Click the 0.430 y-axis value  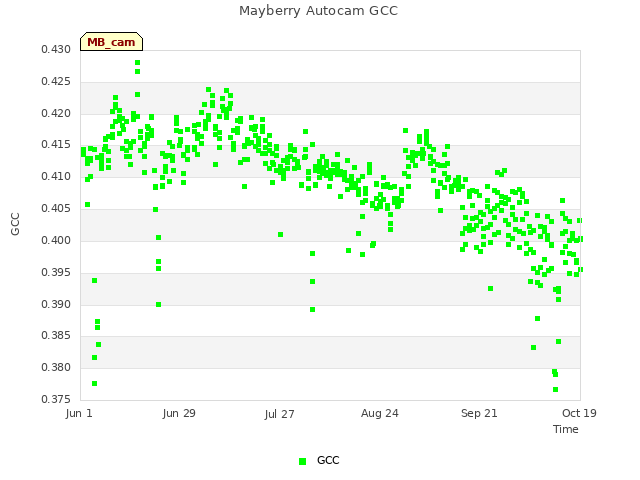click(x=56, y=49)
